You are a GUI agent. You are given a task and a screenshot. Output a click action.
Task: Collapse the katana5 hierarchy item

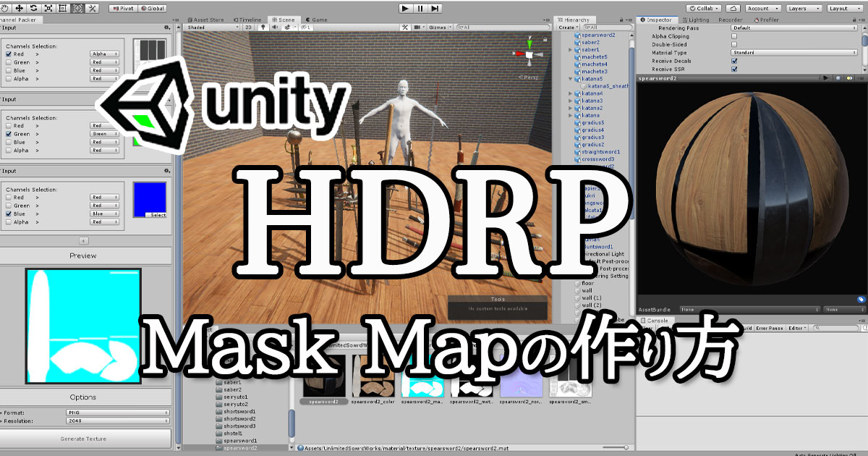tap(570, 78)
